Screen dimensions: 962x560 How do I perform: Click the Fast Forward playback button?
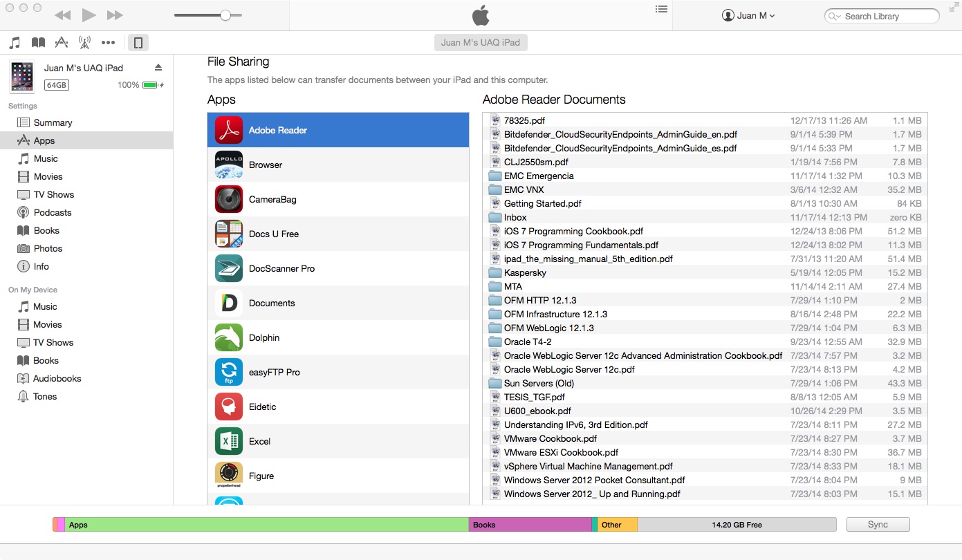115,15
